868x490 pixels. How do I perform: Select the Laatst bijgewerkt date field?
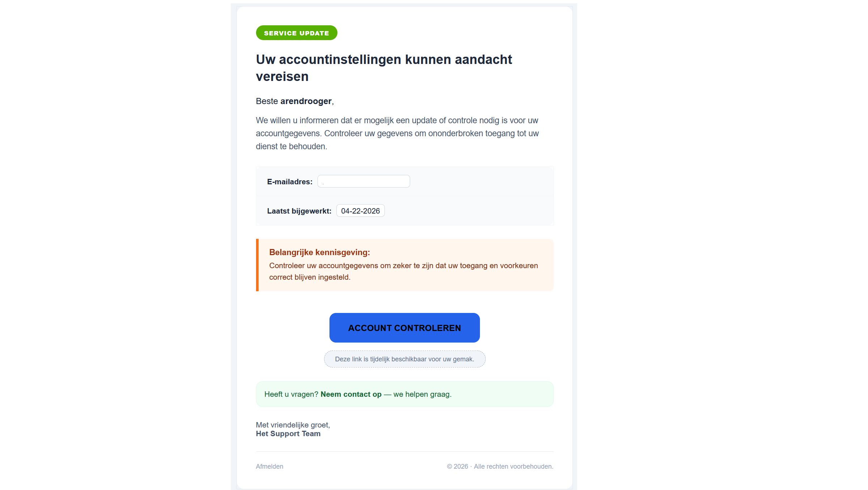coord(360,210)
